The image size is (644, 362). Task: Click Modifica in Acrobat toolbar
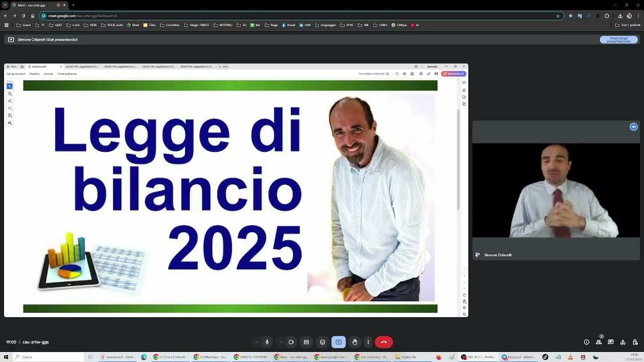pos(34,74)
